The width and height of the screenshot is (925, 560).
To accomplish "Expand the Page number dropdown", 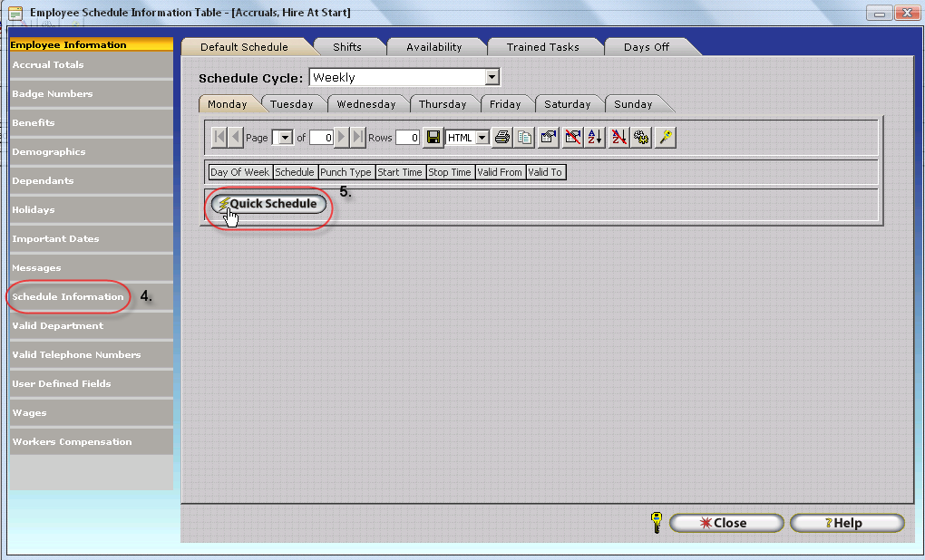I will (286, 139).
